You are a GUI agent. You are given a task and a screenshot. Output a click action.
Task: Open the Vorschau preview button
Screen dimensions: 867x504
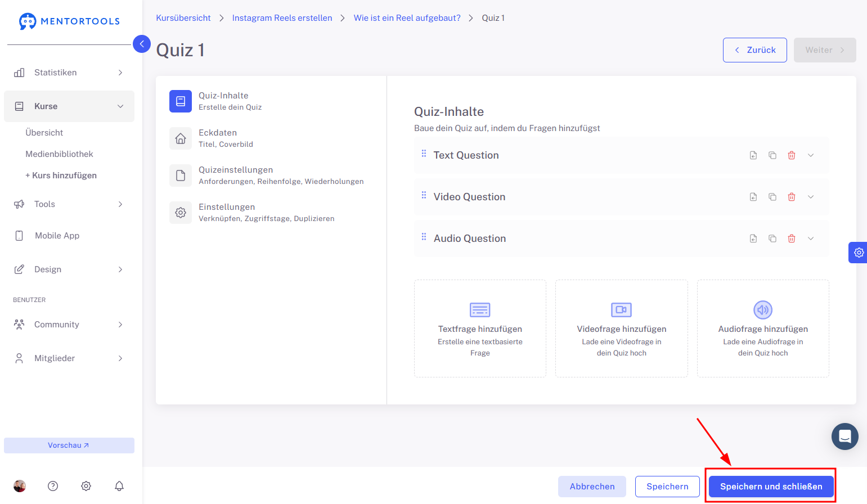click(x=69, y=445)
